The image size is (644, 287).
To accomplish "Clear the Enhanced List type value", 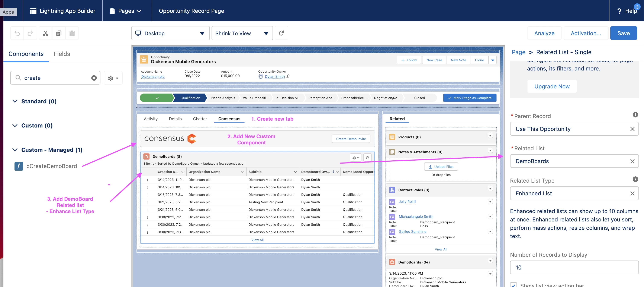I will [632, 194].
